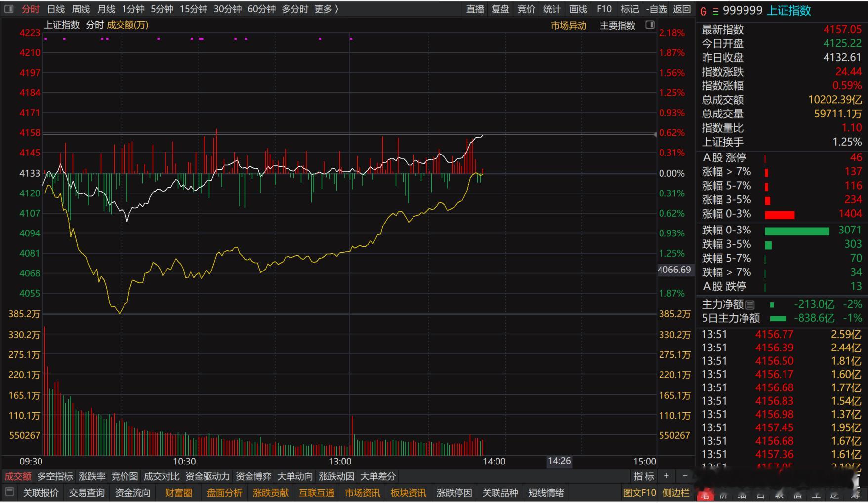Switch to the 成交对比 tab
The image size is (868, 503).
[162, 476]
